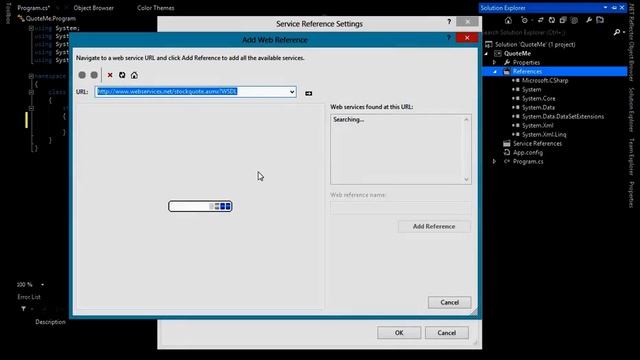Click OK in Service Reference Settings

[x=399, y=333]
